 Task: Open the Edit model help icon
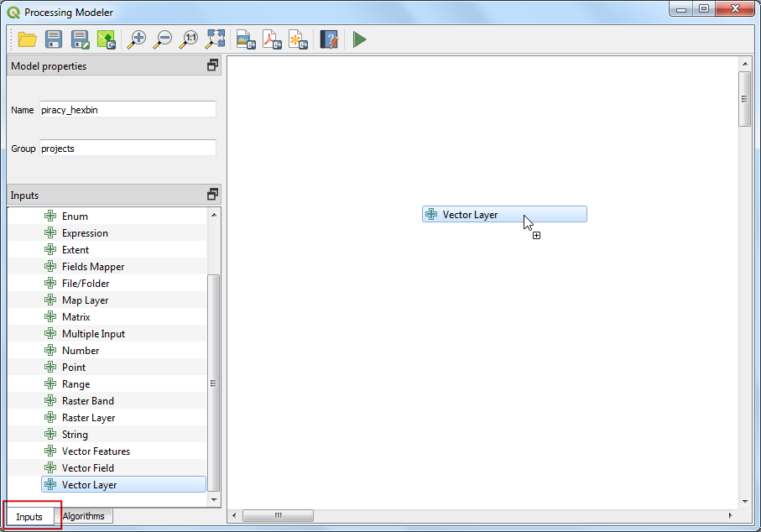click(x=329, y=39)
